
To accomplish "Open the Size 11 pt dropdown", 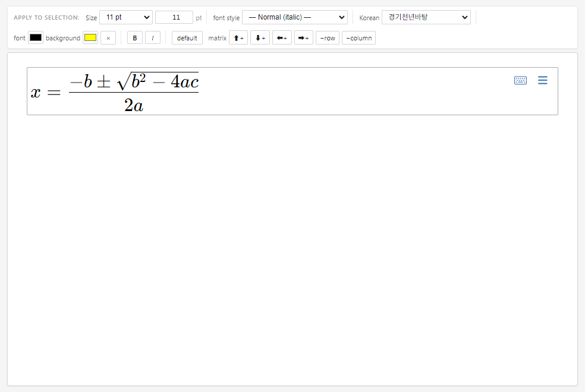I will click(126, 17).
